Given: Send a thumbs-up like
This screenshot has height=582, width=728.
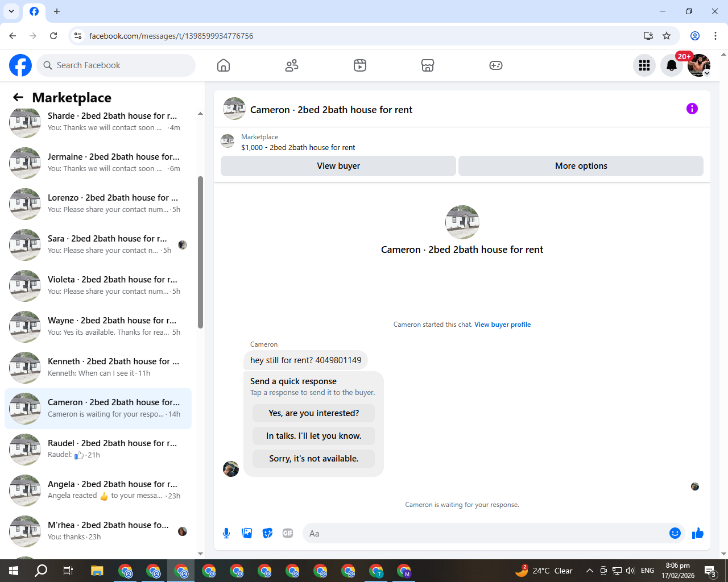Looking at the screenshot, I should click(698, 533).
